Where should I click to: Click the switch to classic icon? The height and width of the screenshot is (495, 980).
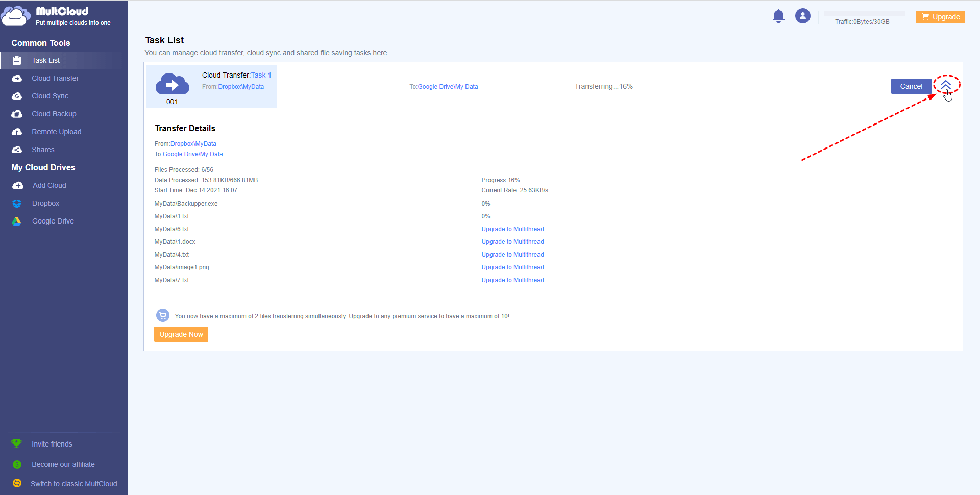[x=17, y=483]
